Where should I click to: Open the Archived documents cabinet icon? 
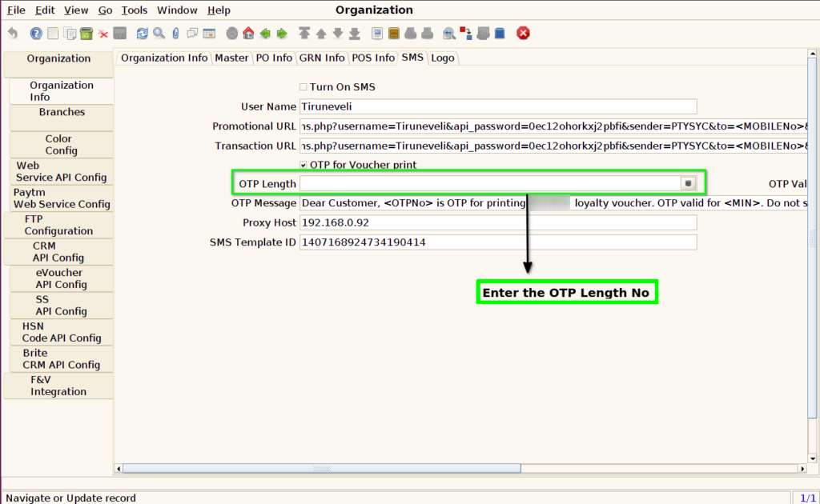394,34
